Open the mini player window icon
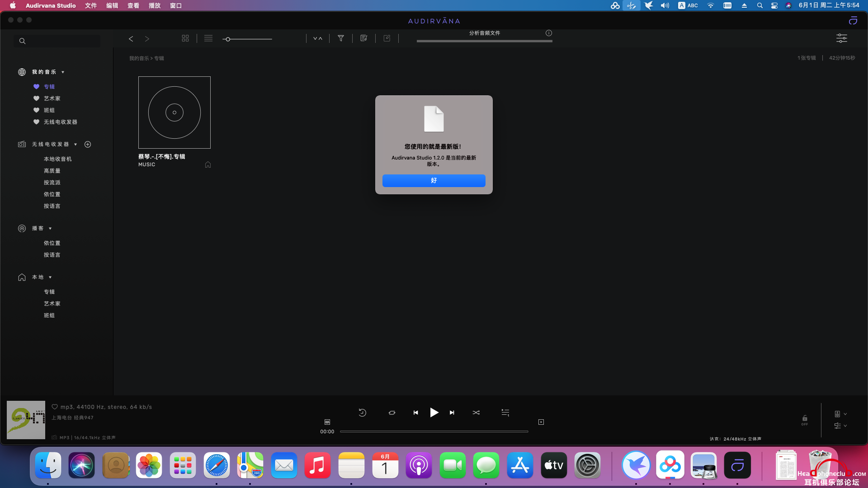 tap(541, 422)
